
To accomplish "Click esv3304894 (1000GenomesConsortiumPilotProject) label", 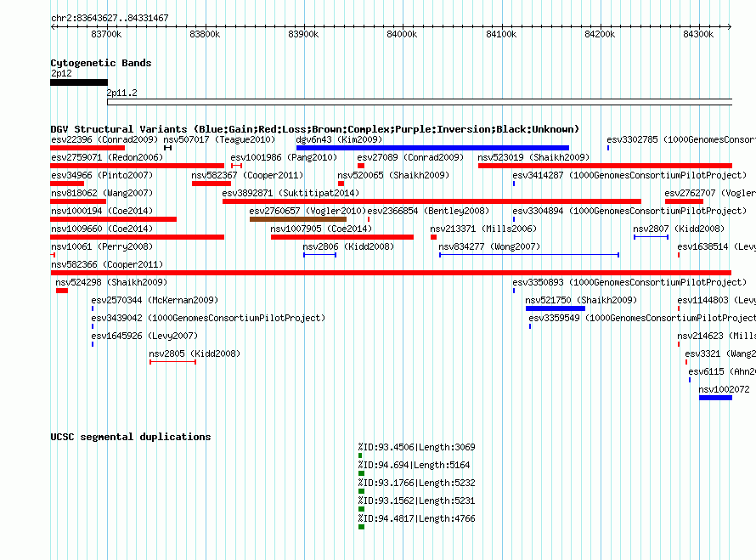I will [x=629, y=211].
